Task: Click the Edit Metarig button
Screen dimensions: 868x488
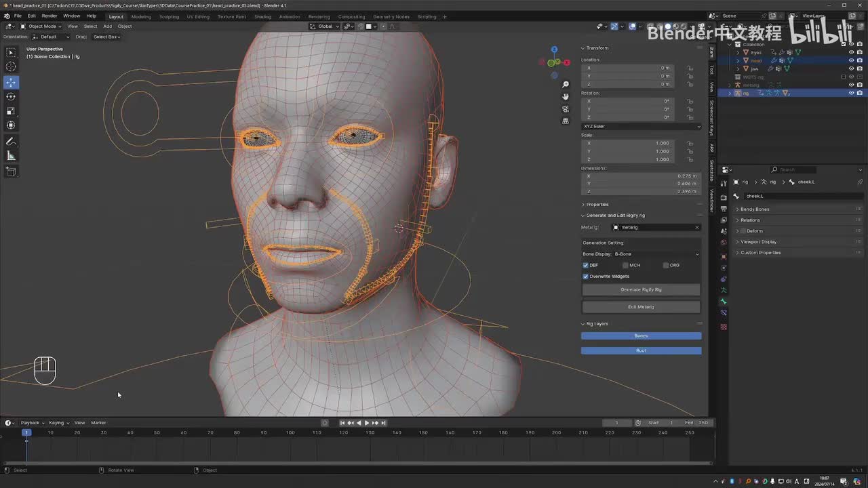Action: [x=641, y=307]
